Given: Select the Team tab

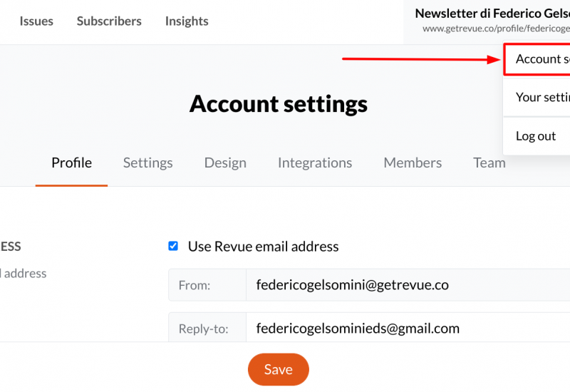Looking at the screenshot, I should [x=489, y=163].
